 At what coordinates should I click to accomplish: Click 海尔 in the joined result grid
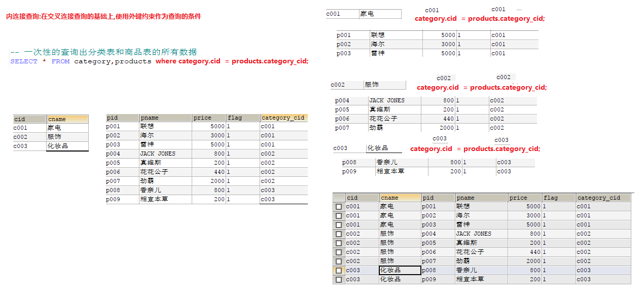463,216
